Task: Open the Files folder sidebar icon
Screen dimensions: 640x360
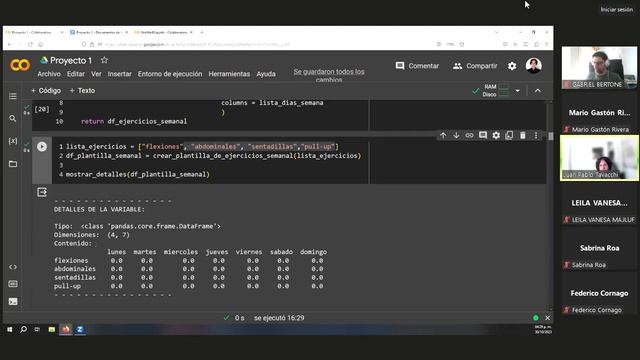Action: [13, 164]
